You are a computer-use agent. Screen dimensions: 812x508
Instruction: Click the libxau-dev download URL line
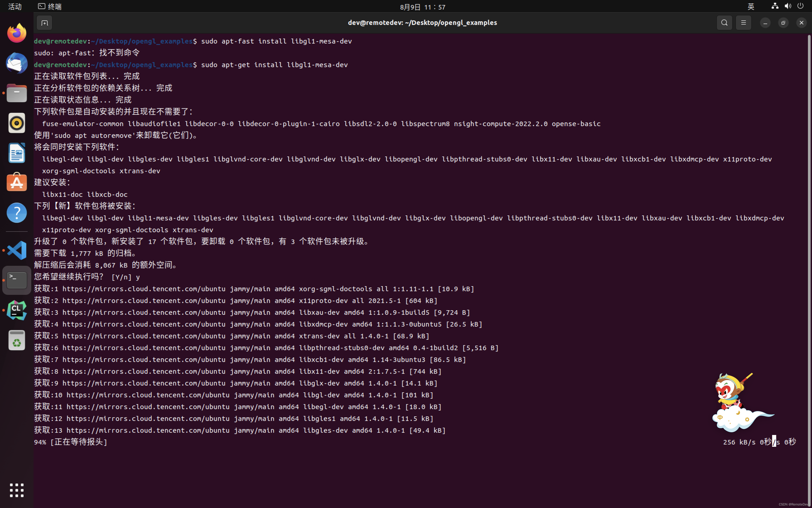coord(252,313)
